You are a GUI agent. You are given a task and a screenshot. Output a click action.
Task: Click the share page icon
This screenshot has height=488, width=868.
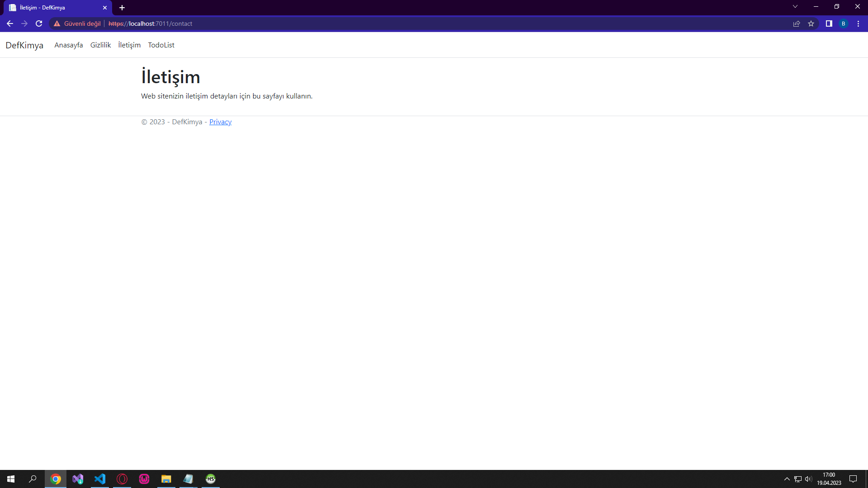click(x=797, y=23)
